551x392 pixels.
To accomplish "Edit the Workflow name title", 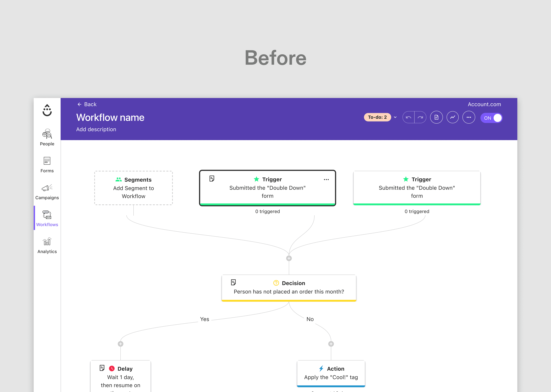I will [110, 118].
